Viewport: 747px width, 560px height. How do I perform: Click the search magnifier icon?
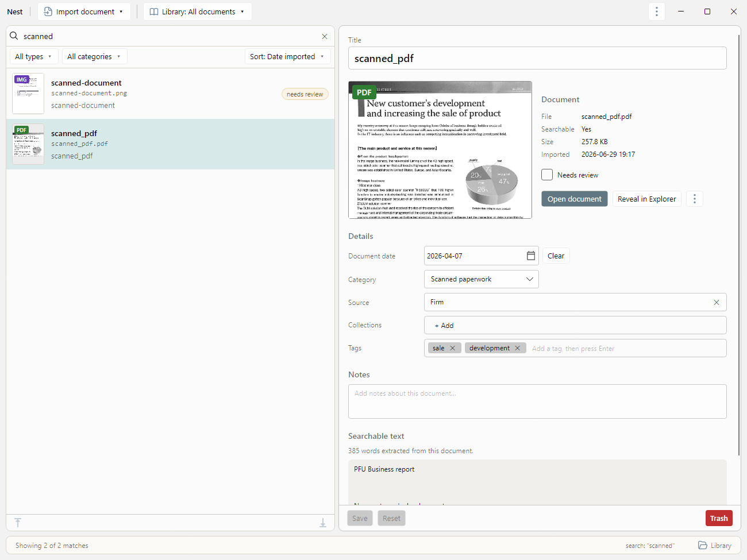pos(14,36)
